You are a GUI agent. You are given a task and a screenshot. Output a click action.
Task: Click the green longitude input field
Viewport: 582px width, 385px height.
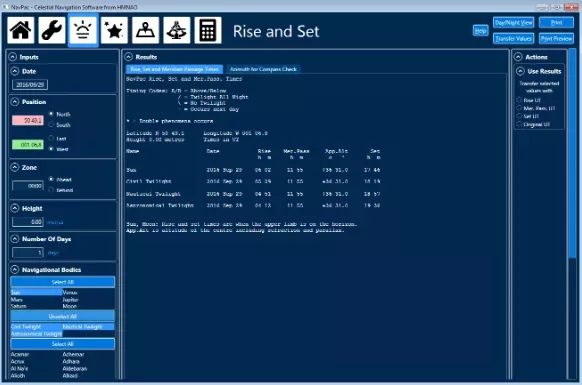pos(28,144)
